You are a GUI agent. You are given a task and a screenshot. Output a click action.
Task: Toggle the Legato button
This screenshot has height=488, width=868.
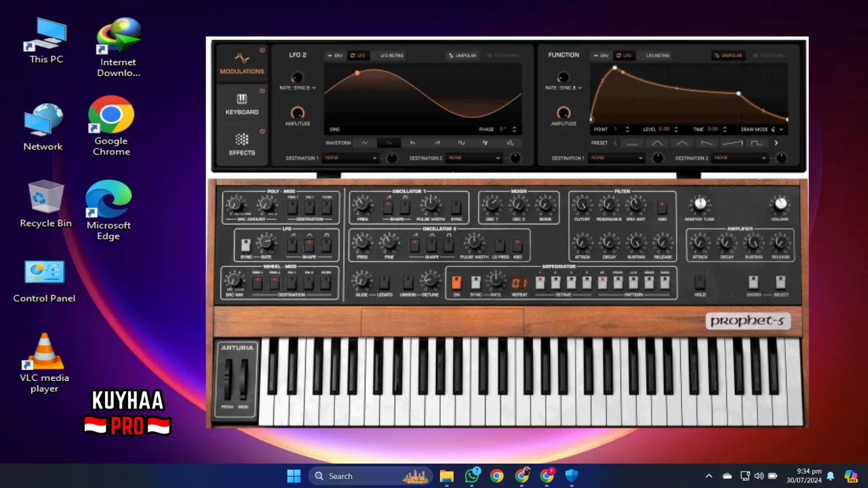click(384, 283)
